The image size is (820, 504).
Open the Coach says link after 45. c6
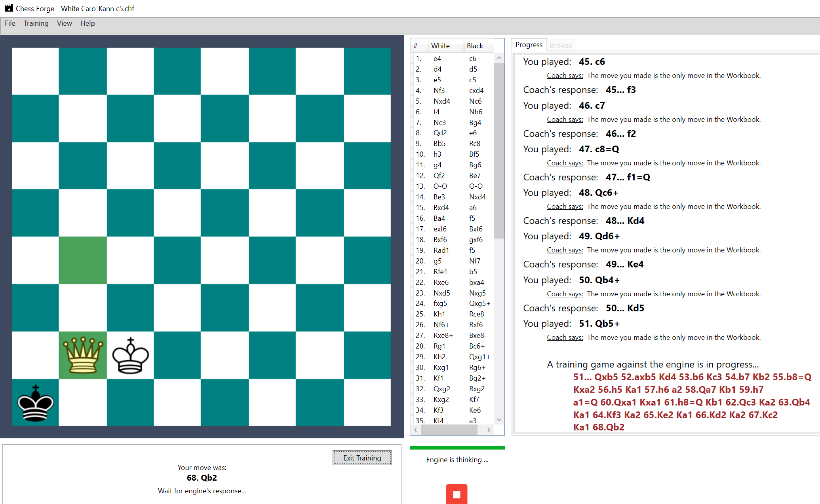(565, 75)
